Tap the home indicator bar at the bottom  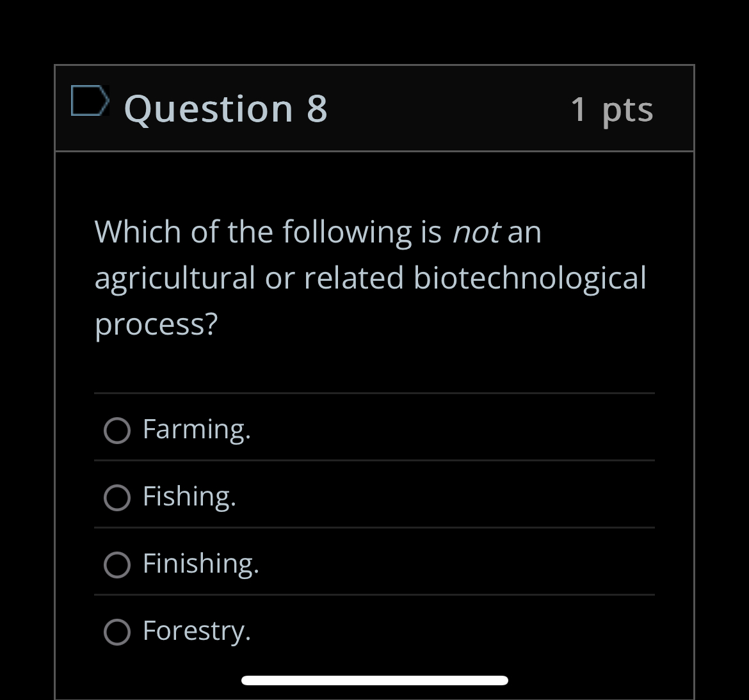pyautogui.click(x=374, y=680)
